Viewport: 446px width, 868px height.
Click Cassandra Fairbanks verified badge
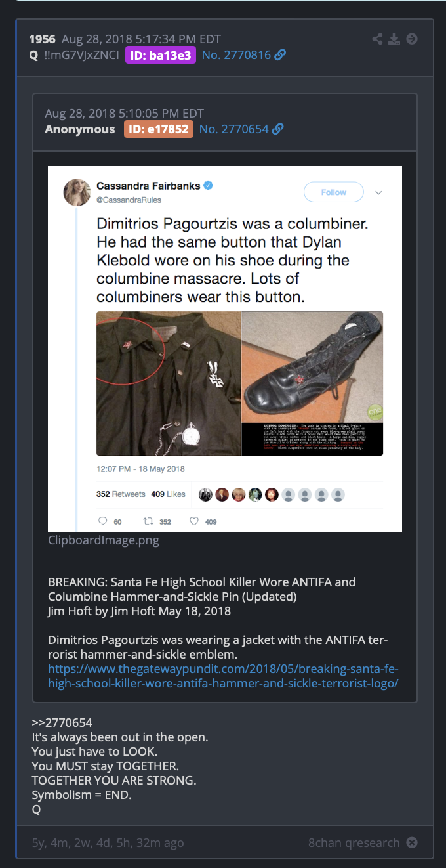tap(208, 186)
